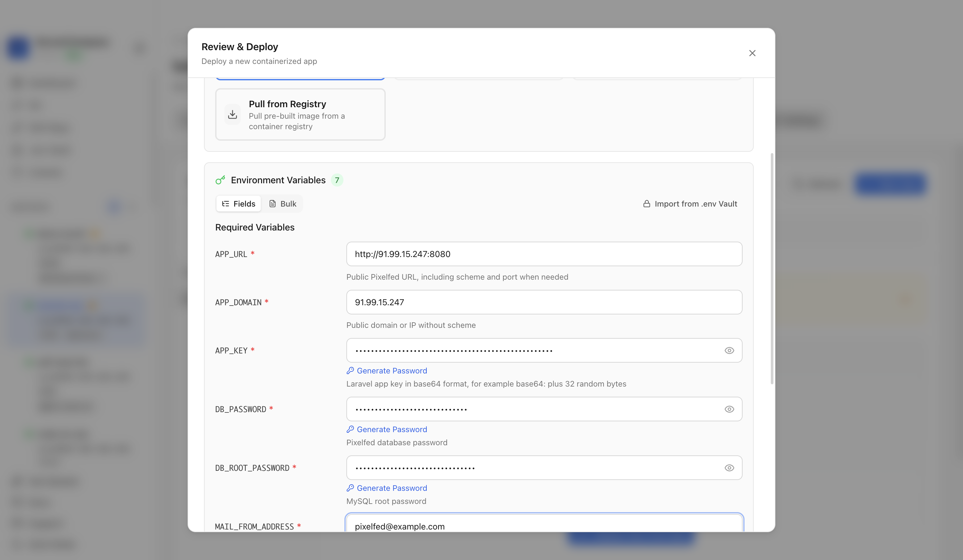
Task: Click the 'Public domain or IP without scheme' hint
Action: [x=411, y=325]
